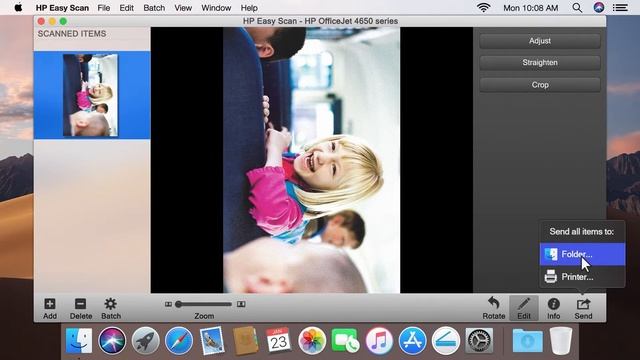Viewport: 640px width, 360px height.
Task: Open iTunes music icon in Dock
Action: point(379,340)
